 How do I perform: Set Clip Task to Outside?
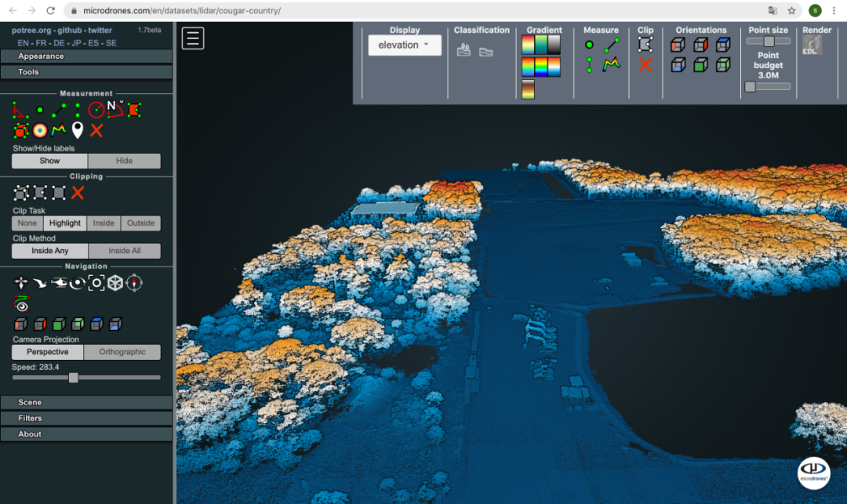pos(140,223)
